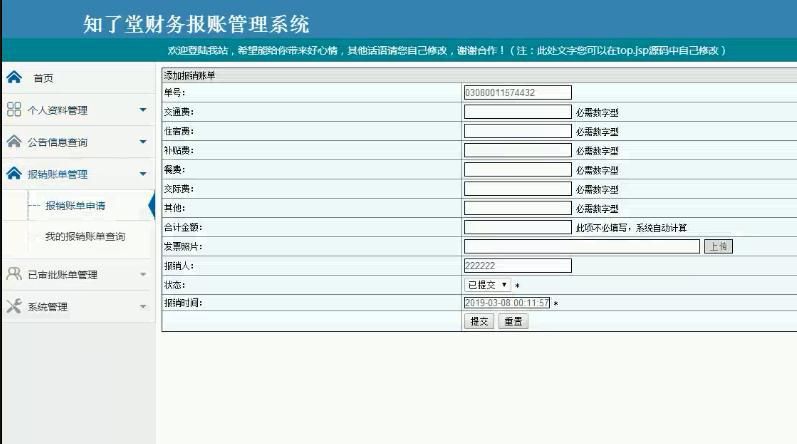The height and width of the screenshot is (444, 797).
Task: Focus the 餐费 input field
Action: (517, 170)
